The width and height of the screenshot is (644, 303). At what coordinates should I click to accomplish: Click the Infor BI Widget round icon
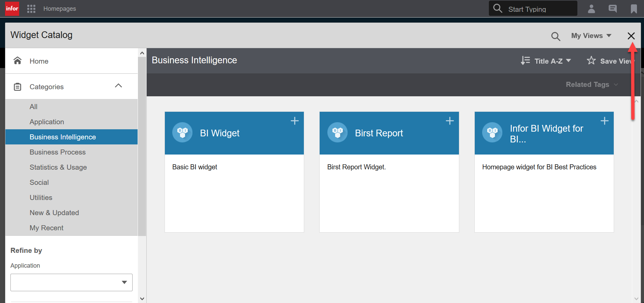pos(492,132)
